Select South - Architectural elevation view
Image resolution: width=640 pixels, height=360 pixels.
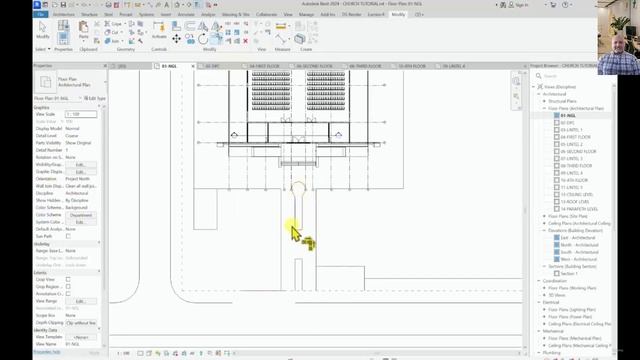tap(580, 252)
